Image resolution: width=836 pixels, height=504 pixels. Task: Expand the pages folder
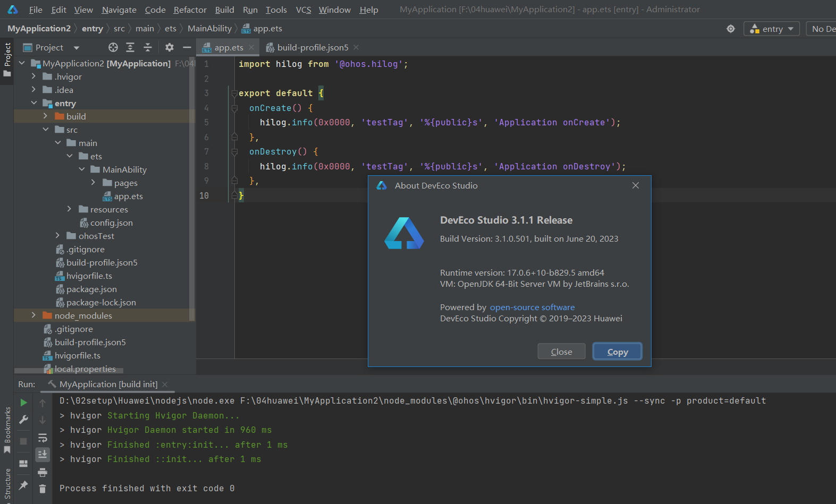coord(93,183)
